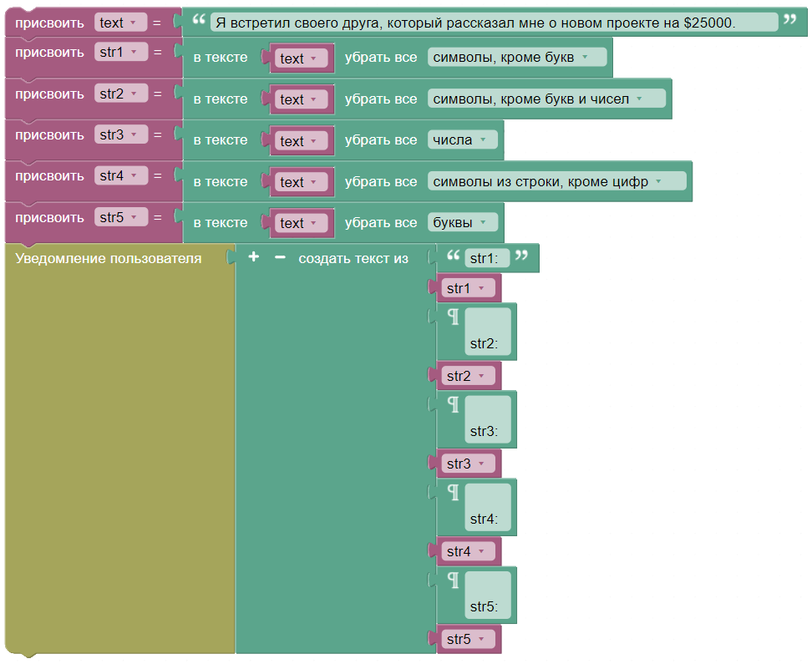Open the 'text' variable dropdown after первый 'присвоить'
The image size is (812, 664).
pos(120,23)
